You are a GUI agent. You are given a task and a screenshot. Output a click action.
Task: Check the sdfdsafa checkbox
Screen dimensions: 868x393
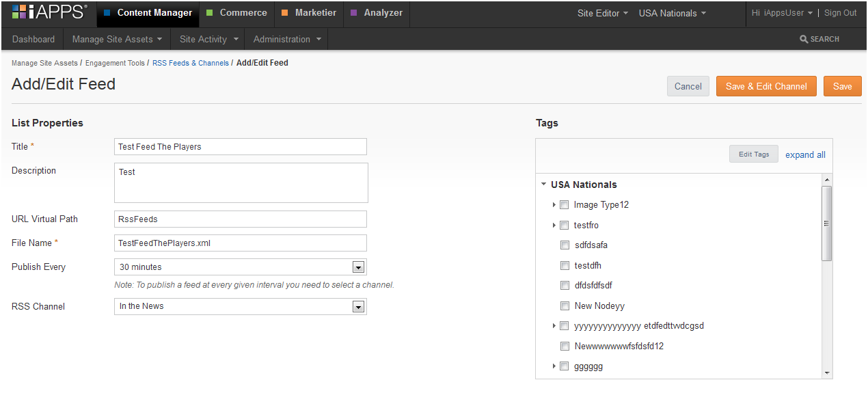[565, 245]
